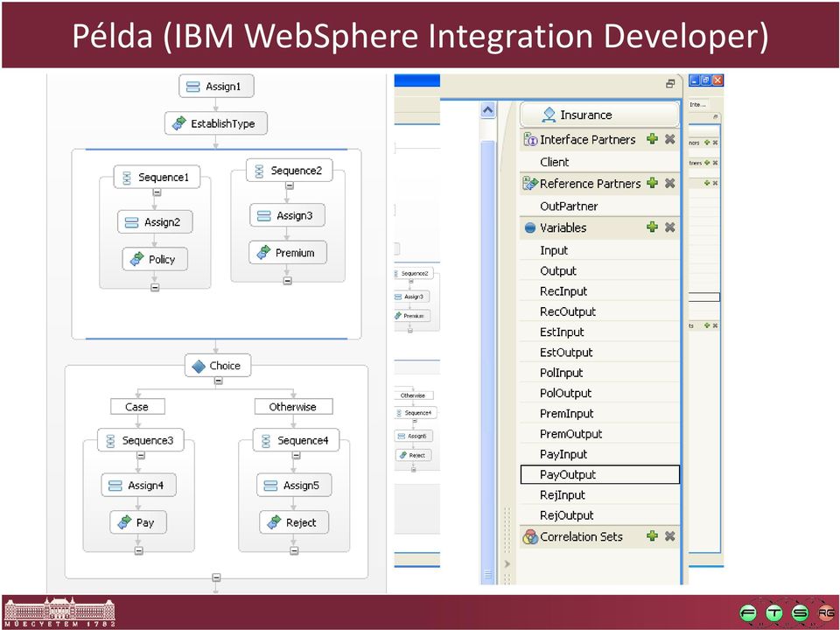Image resolution: width=840 pixels, height=630 pixels.
Task: Select the Input variable
Action: point(599,250)
